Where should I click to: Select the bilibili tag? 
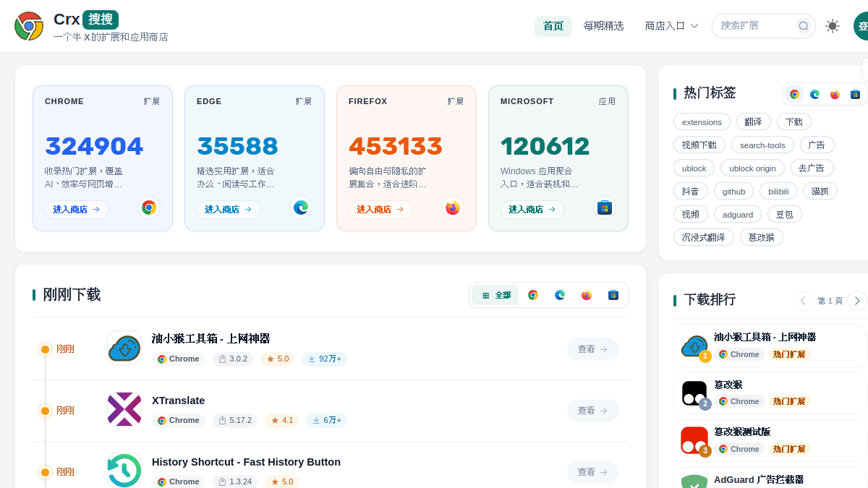click(x=778, y=192)
